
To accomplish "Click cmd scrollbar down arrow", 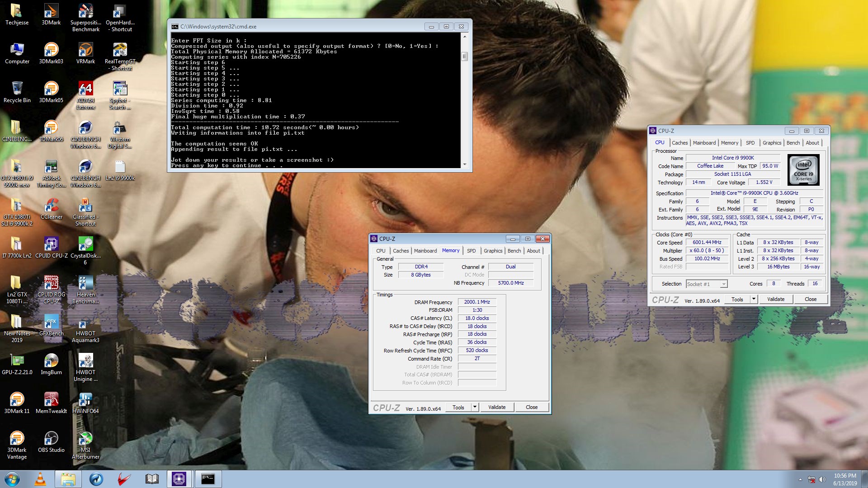I will (464, 164).
